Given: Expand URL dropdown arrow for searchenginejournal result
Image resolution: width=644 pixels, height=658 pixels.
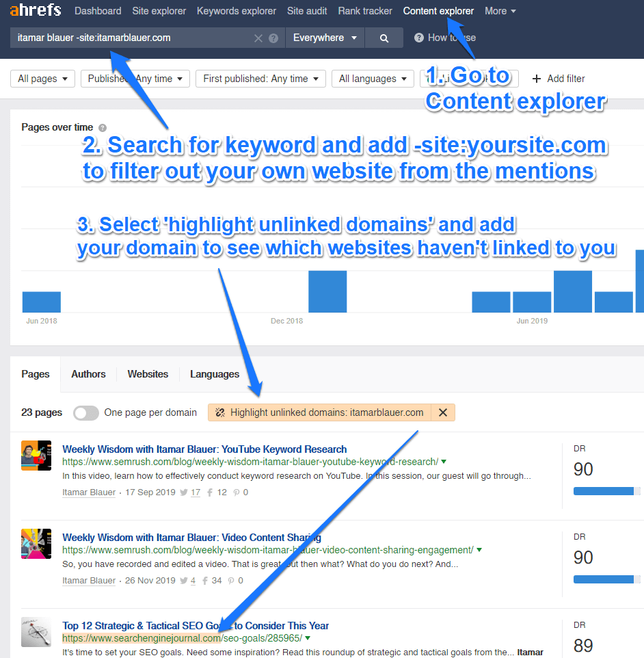Looking at the screenshot, I should pos(308,638).
